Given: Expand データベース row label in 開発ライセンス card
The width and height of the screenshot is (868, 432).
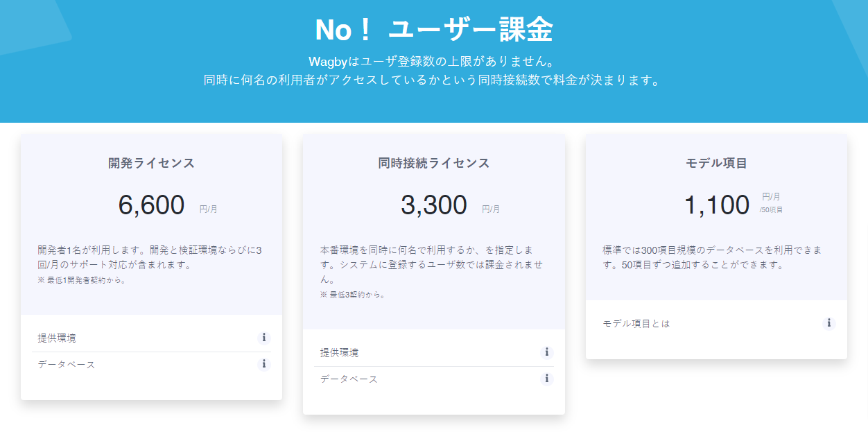Looking at the screenshot, I should click(x=67, y=365).
